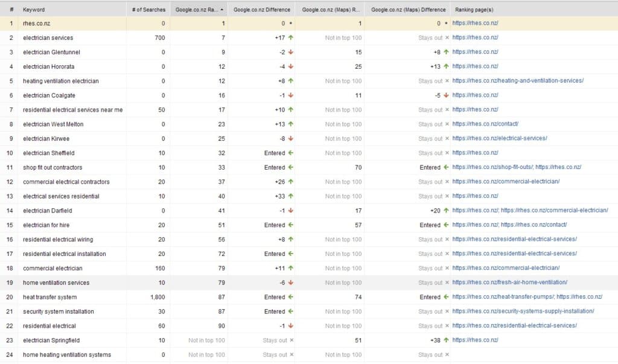Click Maps +38 up arrow for electrician Springfield

click(x=446, y=340)
